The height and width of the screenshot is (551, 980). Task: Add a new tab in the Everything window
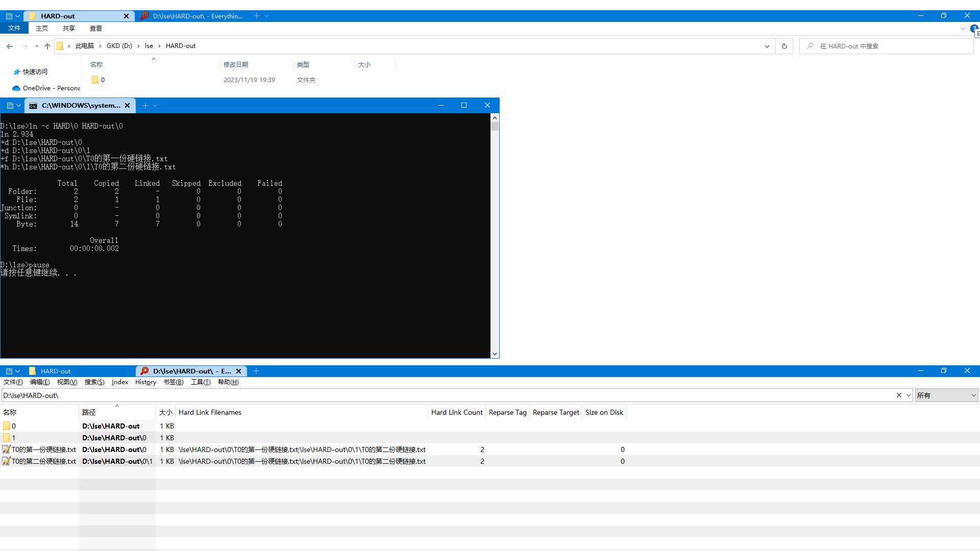[256, 371]
